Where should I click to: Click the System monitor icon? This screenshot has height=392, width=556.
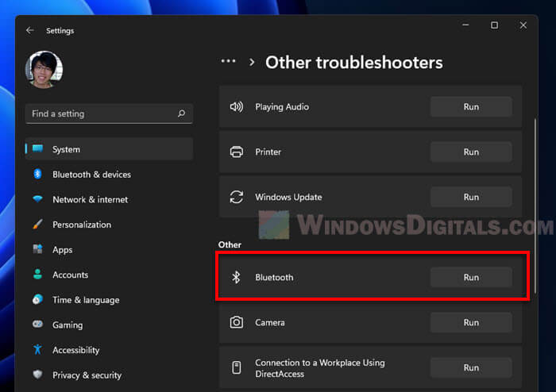pos(37,148)
